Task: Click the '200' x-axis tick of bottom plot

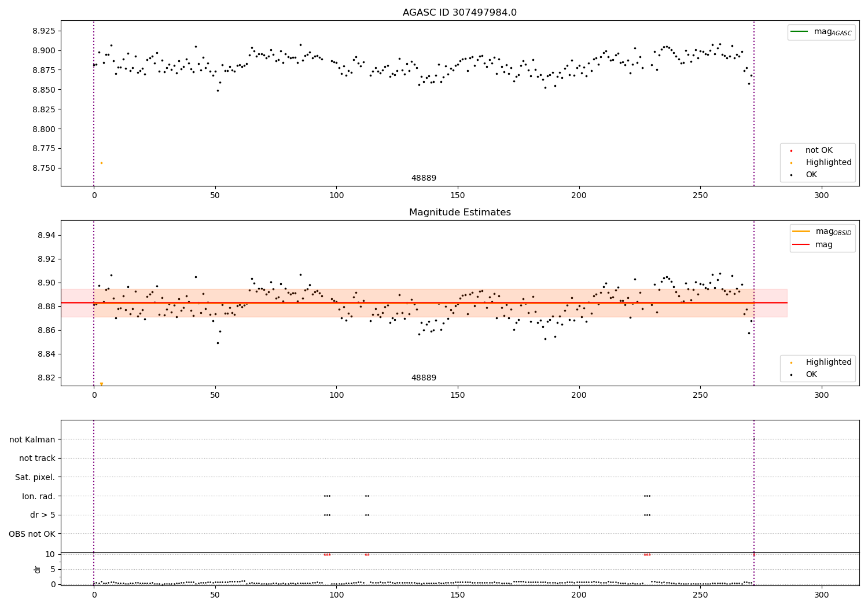Action: point(579,595)
